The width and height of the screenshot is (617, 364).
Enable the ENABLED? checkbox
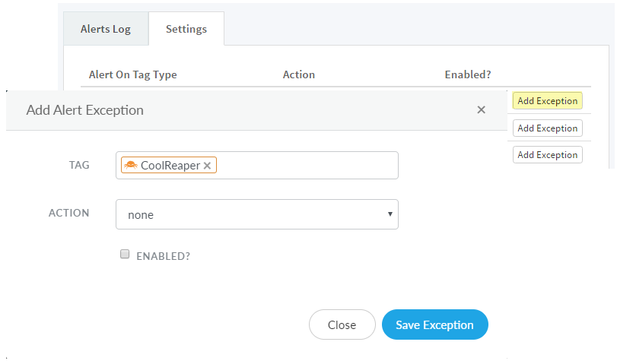click(x=126, y=255)
